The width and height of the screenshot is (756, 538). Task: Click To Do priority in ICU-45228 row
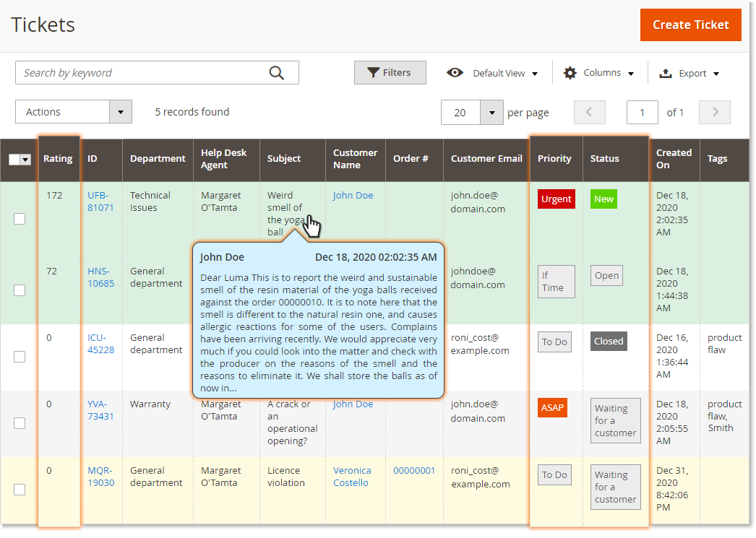tap(554, 342)
